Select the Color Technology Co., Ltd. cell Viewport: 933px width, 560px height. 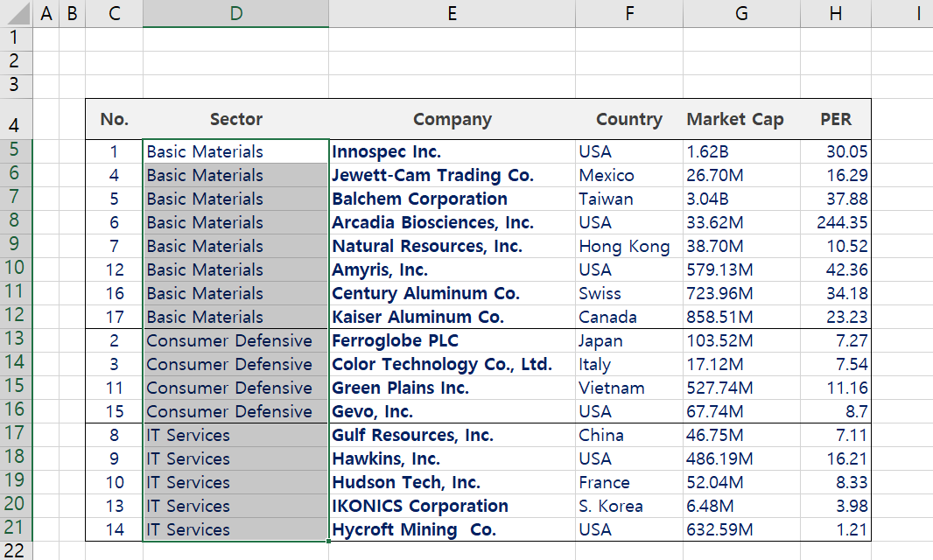(x=452, y=364)
